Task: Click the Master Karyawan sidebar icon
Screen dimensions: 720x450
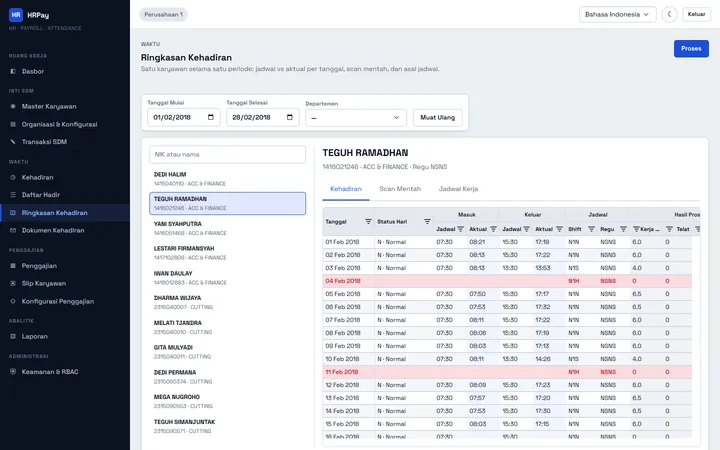Action: (x=13, y=106)
